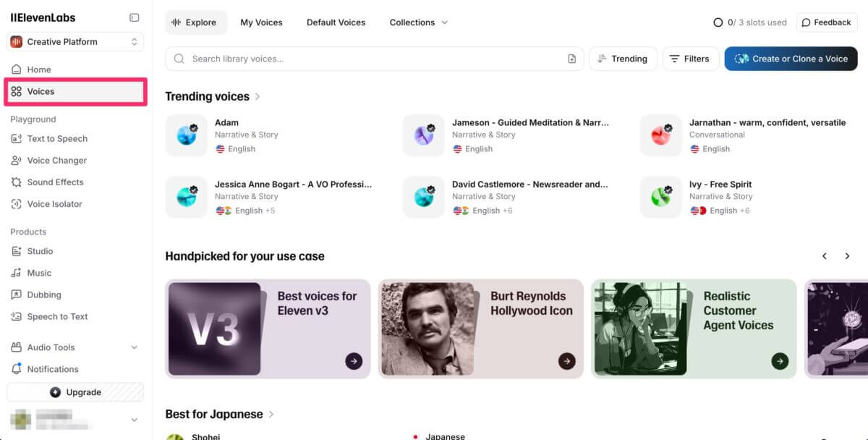This screenshot has height=440, width=868.
Task: Expand the Collections dropdown
Action: (x=419, y=22)
